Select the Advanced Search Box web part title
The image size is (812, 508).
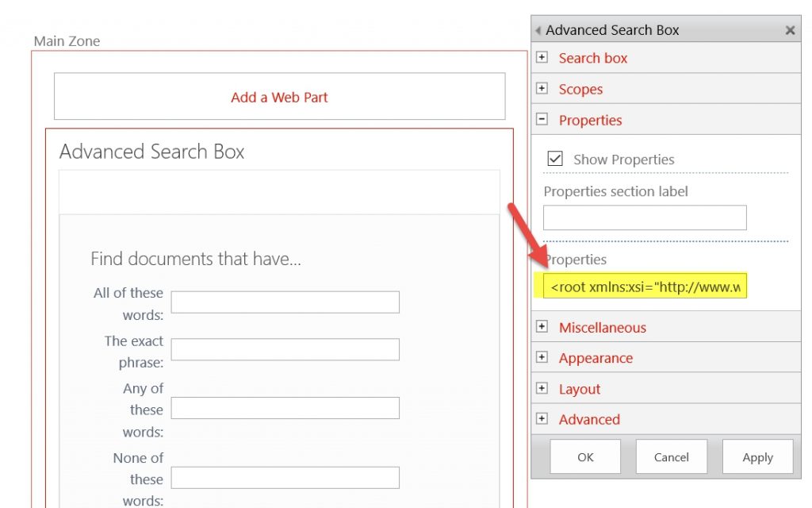(x=151, y=152)
